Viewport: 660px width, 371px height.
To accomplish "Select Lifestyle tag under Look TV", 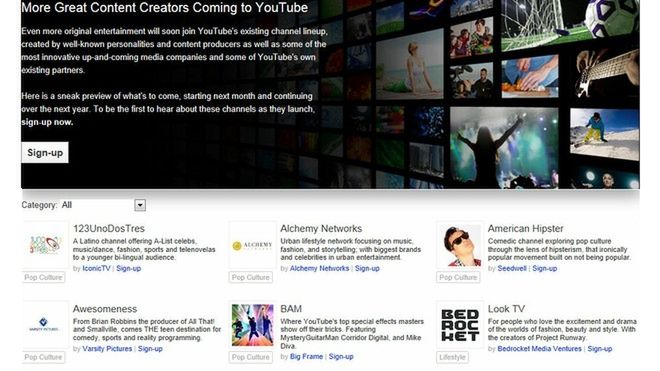I will [452, 357].
